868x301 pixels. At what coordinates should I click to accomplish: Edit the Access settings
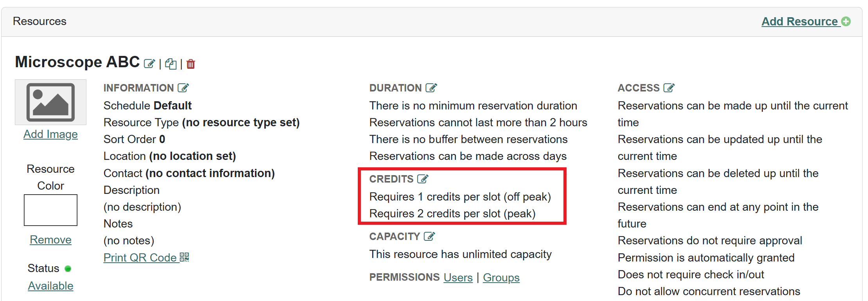click(x=669, y=88)
